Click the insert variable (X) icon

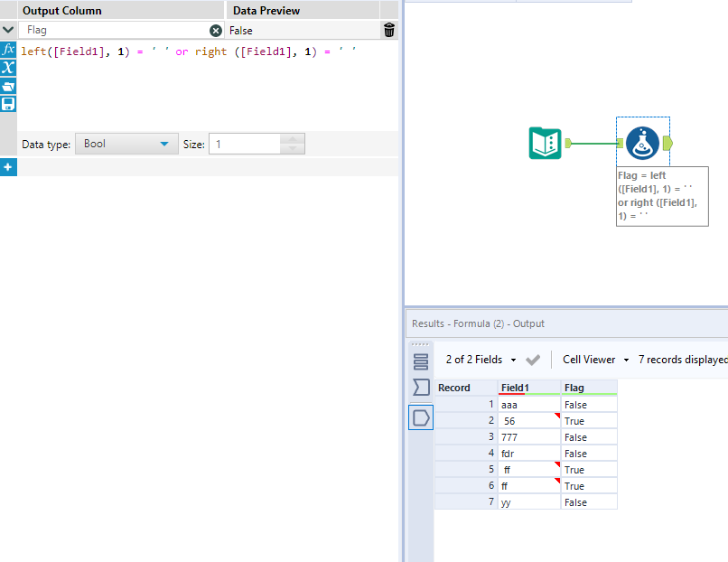8,69
